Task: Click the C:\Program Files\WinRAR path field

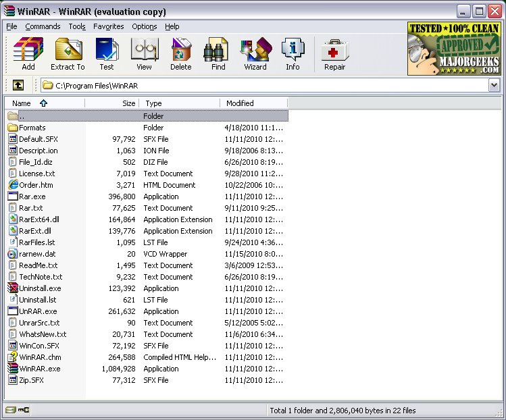Action: coord(263,85)
